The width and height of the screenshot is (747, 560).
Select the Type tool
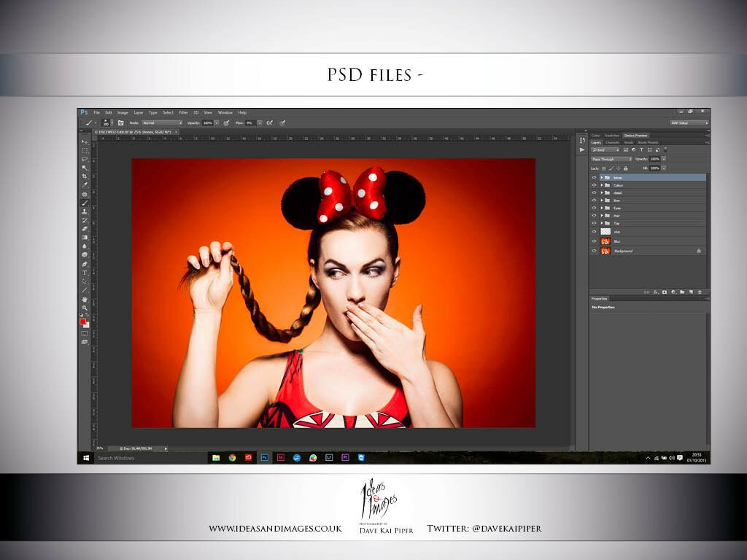tap(85, 273)
